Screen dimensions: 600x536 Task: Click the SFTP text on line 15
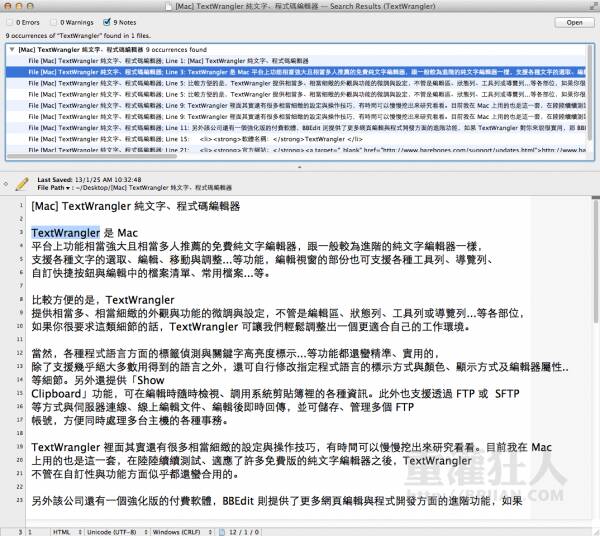pyautogui.click(x=507, y=394)
